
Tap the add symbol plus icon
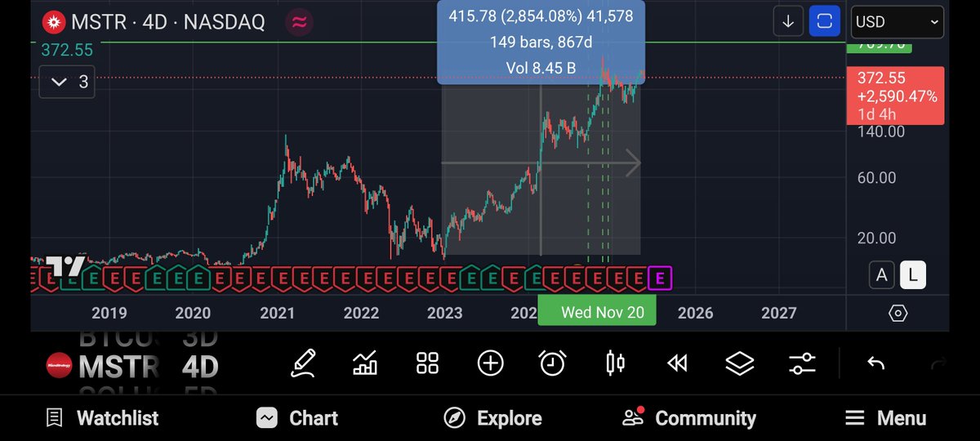coord(490,363)
